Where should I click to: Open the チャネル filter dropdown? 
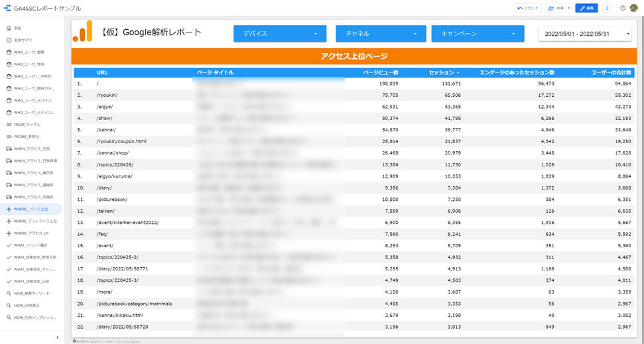pos(380,34)
